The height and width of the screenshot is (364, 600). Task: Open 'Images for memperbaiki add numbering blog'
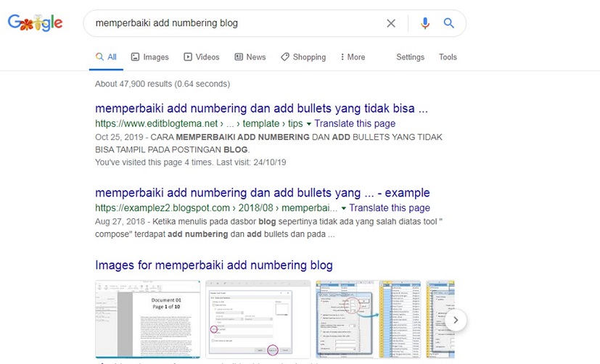[214, 265]
